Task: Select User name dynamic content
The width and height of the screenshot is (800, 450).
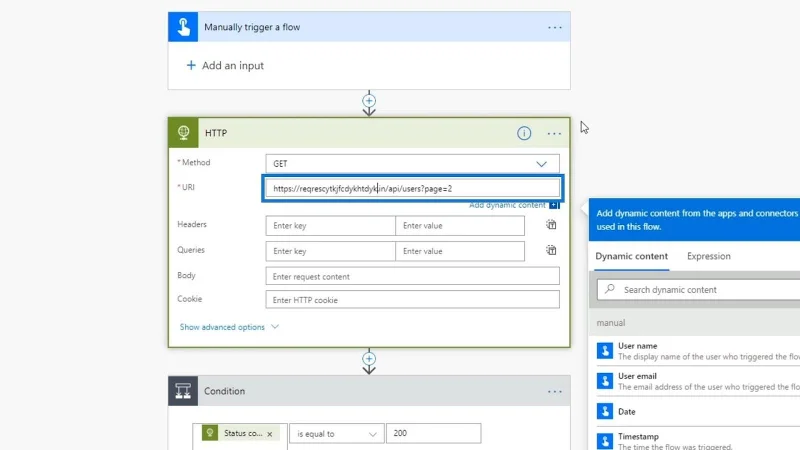Action: pyautogui.click(x=698, y=351)
